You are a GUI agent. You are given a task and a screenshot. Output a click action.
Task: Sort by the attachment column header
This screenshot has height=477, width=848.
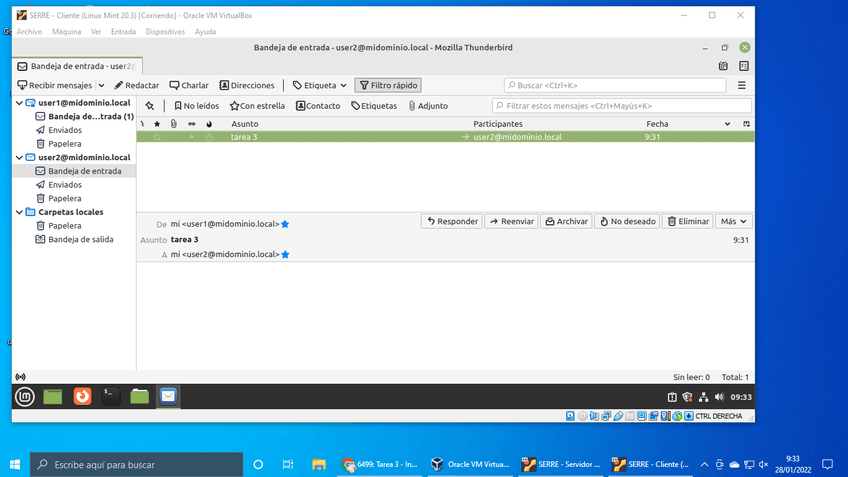pos(174,124)
